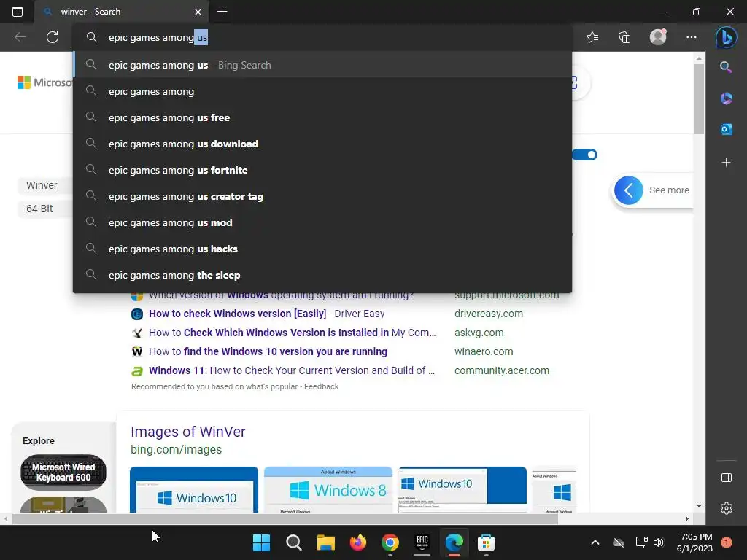Toggle the sidebar layout icon
747x560 pixels.
pyautogui.click(x=726, y=478)
